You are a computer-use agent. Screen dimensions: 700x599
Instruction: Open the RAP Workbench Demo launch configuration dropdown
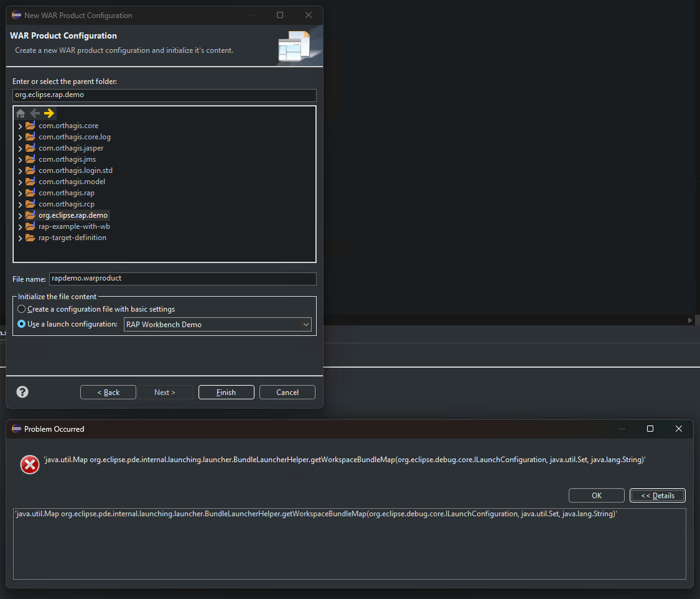[x=306, y=324]
